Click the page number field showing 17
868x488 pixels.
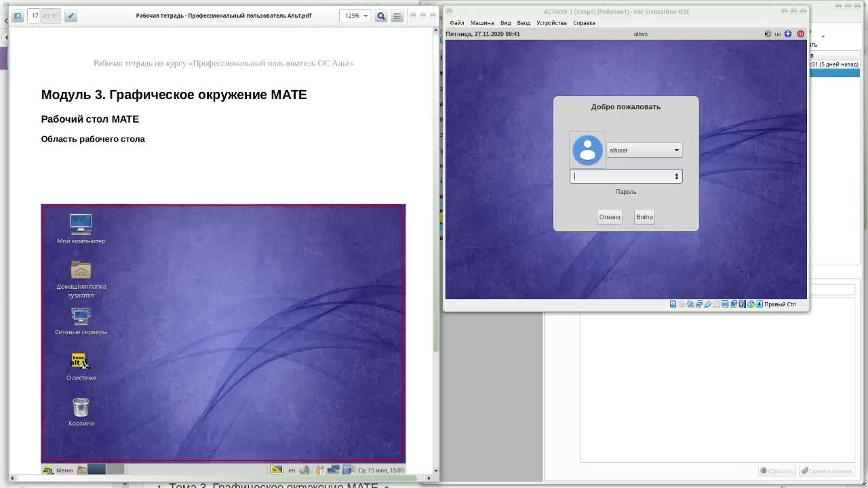coord(35,16)
